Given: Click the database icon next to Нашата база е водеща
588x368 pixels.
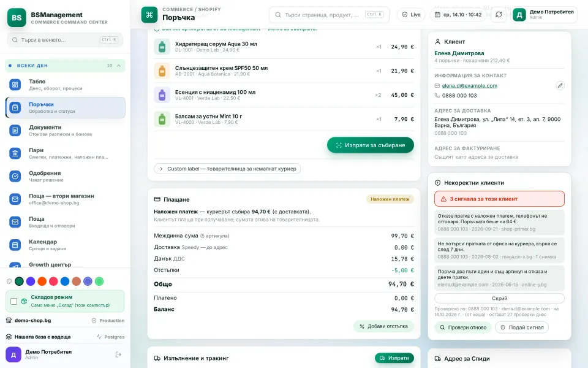Looking at the screenshot, I should [9, 337].
